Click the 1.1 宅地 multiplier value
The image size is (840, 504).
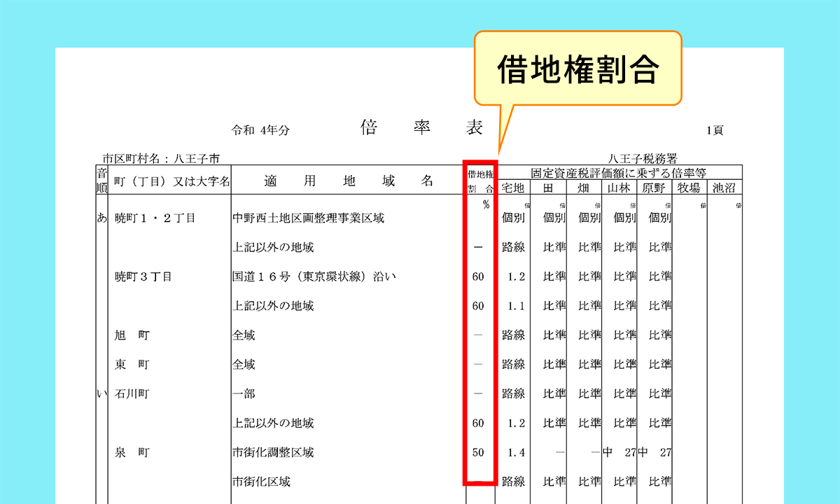point(516,306)
